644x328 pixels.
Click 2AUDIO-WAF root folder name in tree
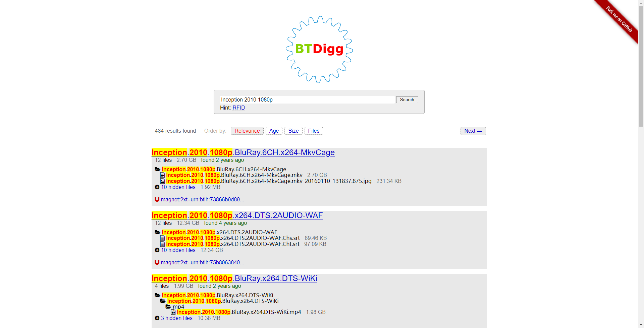pyautogui.click(x=220, y=232)
